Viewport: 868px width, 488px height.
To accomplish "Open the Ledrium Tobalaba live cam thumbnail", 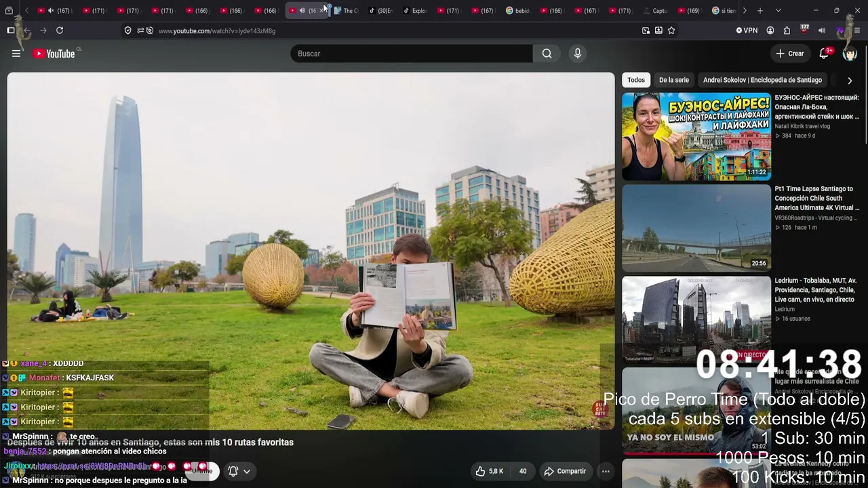I will click(x=696, y=319).
